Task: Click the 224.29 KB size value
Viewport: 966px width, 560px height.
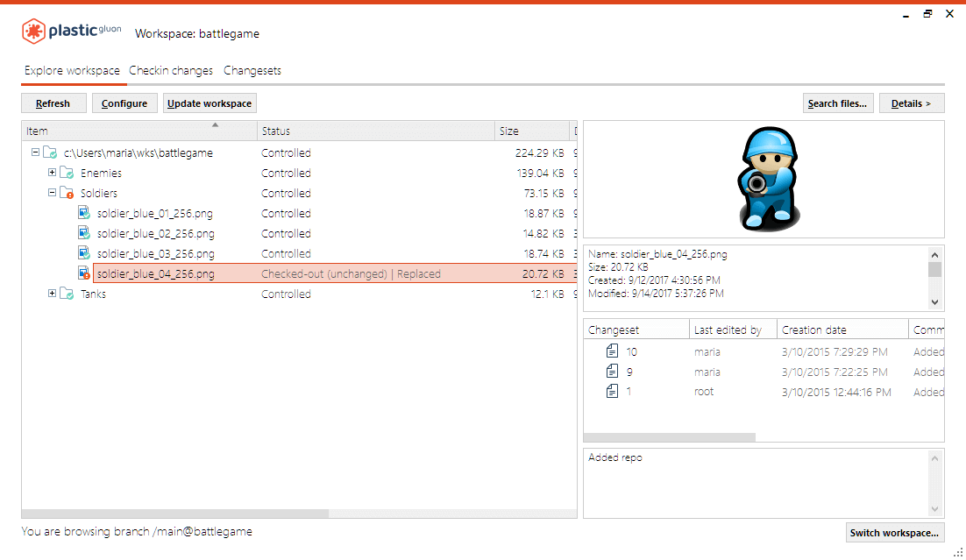Action: (x=540, y=152)
